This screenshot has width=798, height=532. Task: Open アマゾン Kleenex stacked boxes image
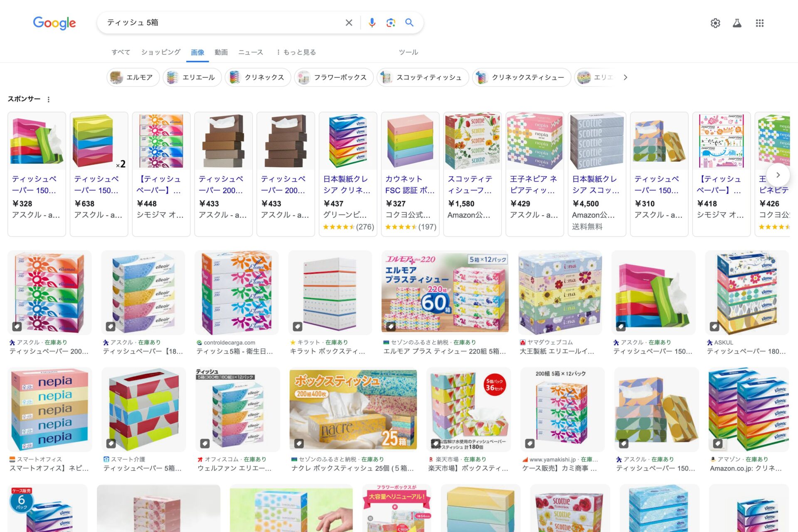click(749, 409)
